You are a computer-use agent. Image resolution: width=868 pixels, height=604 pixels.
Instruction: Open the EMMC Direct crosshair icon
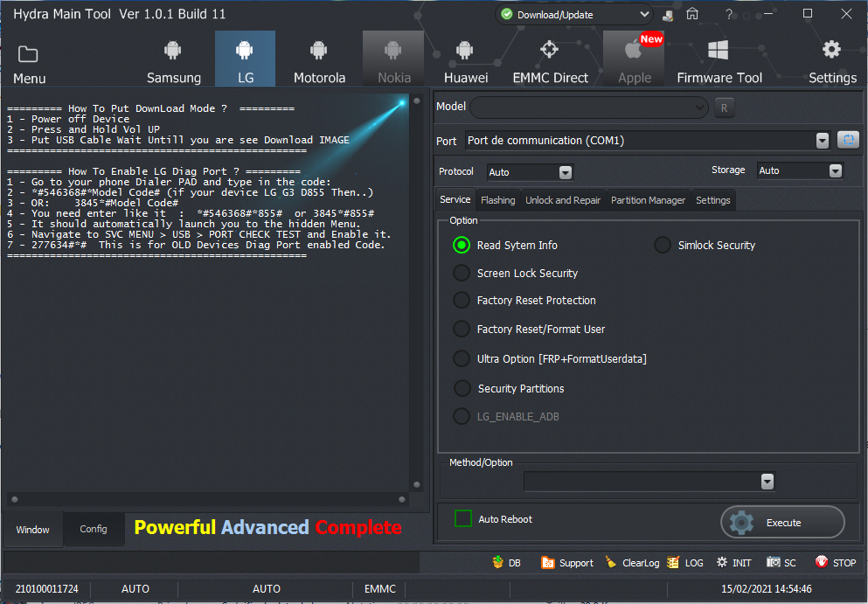coord(549,49)
